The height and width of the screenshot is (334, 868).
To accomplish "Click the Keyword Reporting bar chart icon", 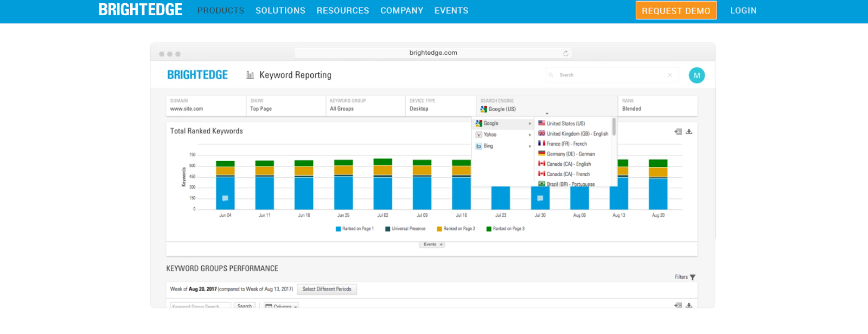I will click(250, 75).
